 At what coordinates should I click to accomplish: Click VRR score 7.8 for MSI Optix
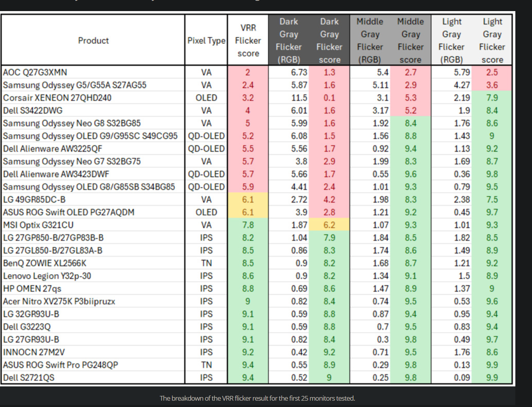tap(248, 225)
